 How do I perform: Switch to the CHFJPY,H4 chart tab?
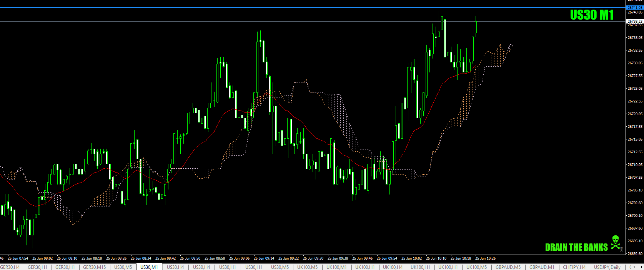point(574,267)
